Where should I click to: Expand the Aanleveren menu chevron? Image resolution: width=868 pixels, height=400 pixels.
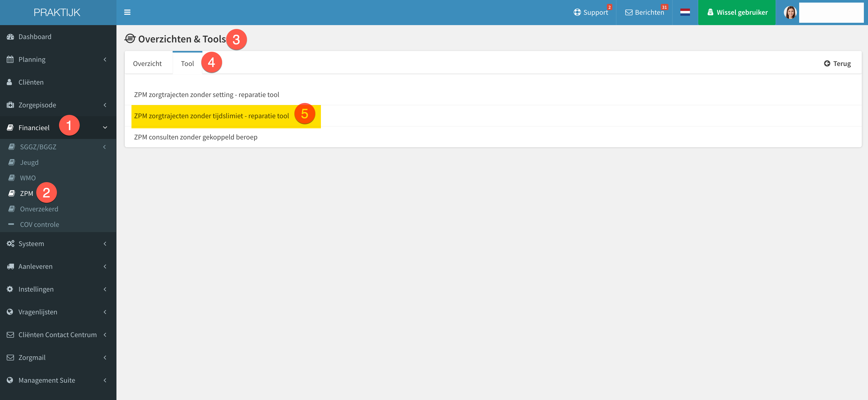point(105,266)
